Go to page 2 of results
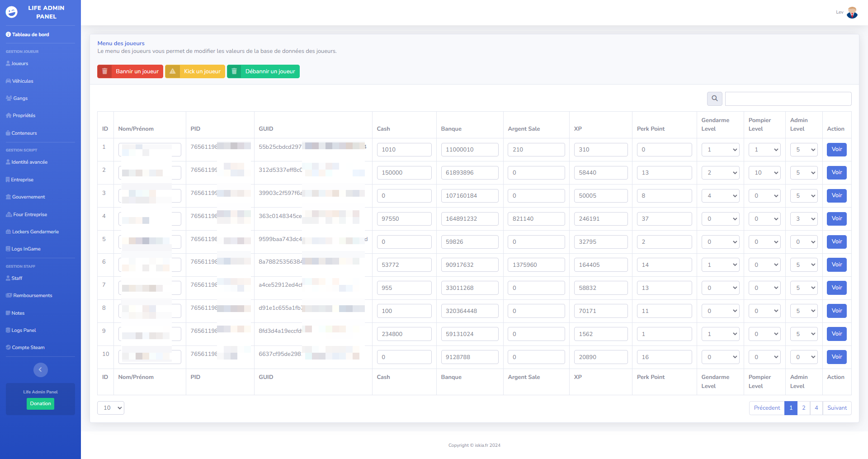The height and width of the screenshot is (459, 868). pos(803,408)
